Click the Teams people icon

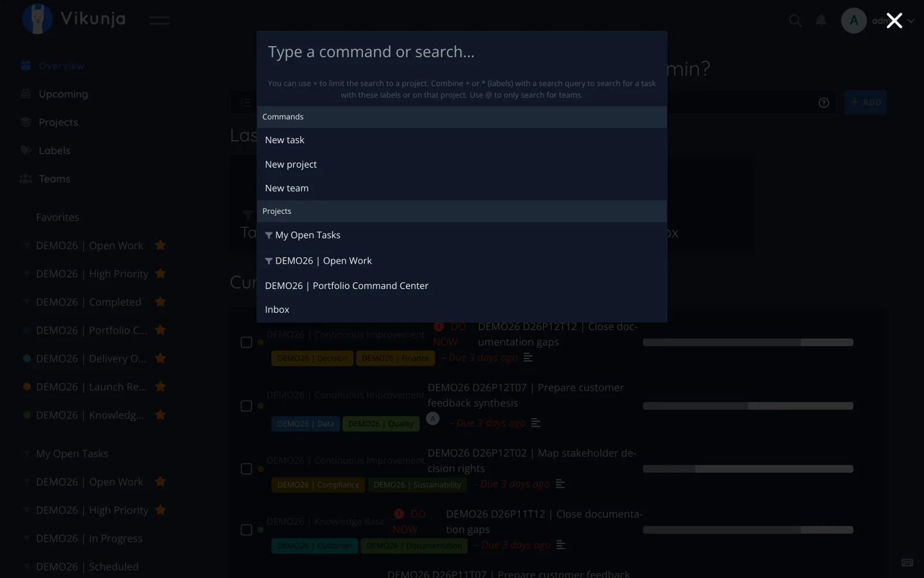click(x=25, y=179)
